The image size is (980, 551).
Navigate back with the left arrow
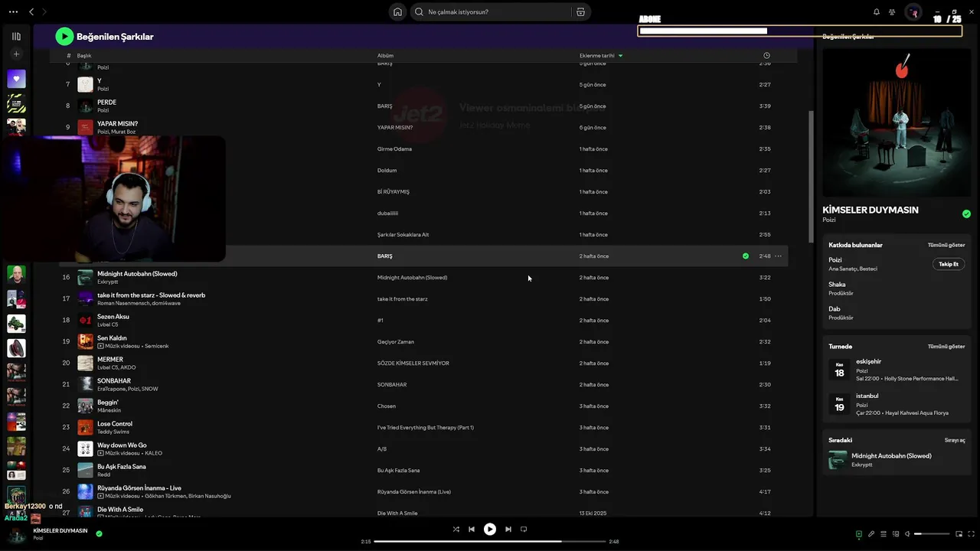31,12
